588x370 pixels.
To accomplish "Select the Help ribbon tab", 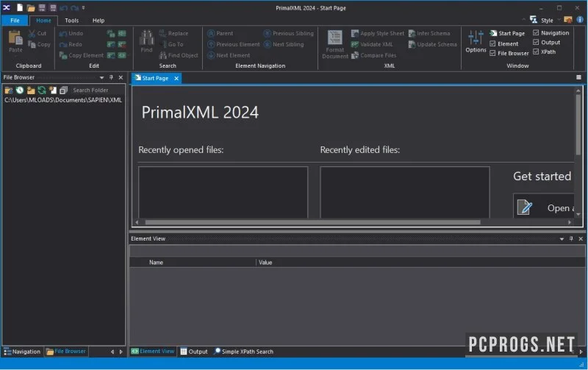I will tap(98, 21).
